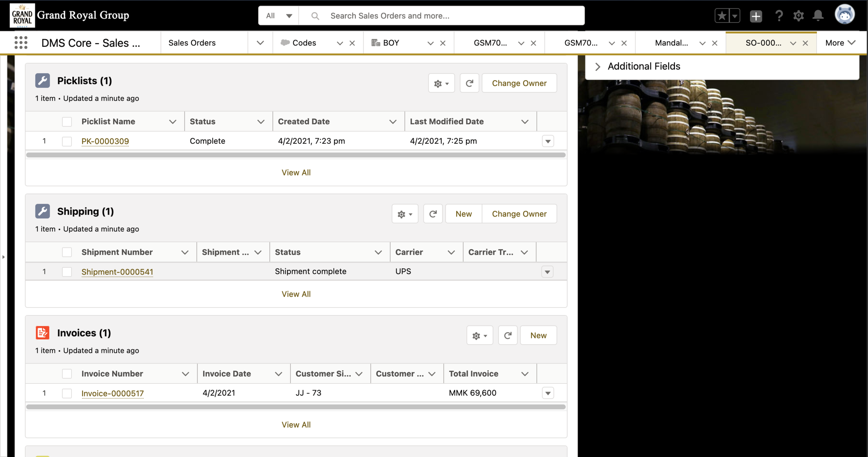Switch to the BOY tab

(x=391, y=43)
